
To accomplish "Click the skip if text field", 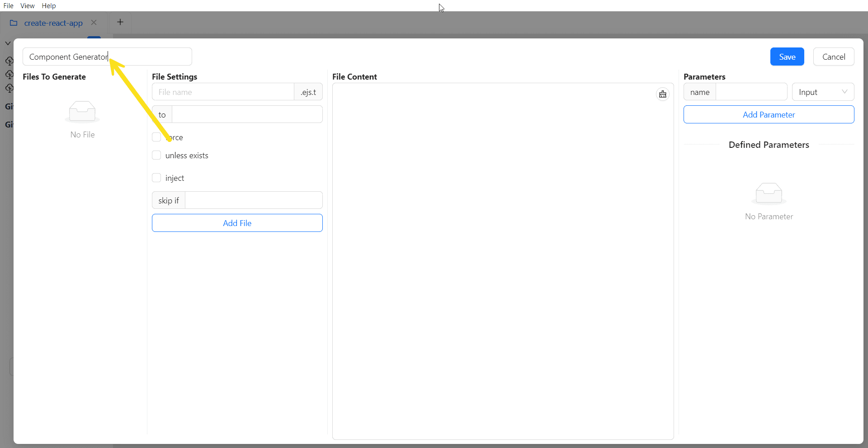I will tap(253, 200).
